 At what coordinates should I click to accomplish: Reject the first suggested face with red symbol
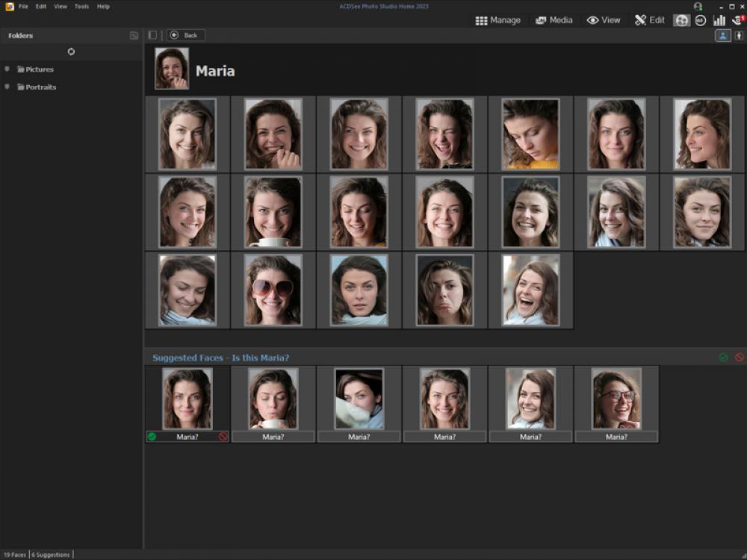point(224,435)
